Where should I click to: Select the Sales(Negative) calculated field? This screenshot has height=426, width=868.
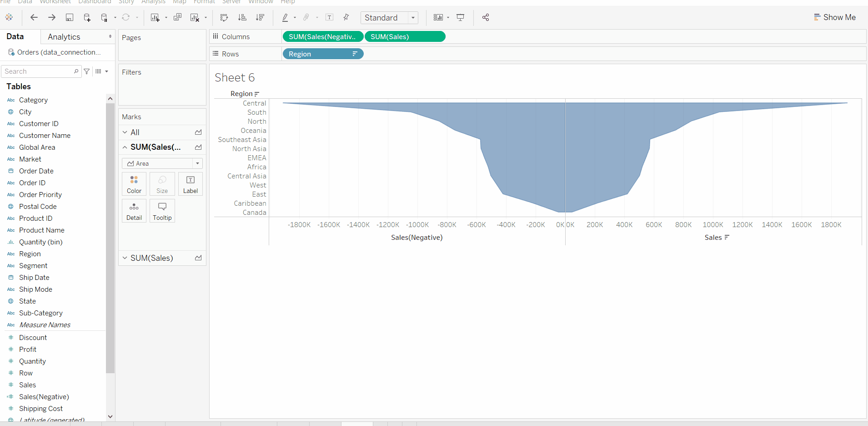[x=44, y=397]
